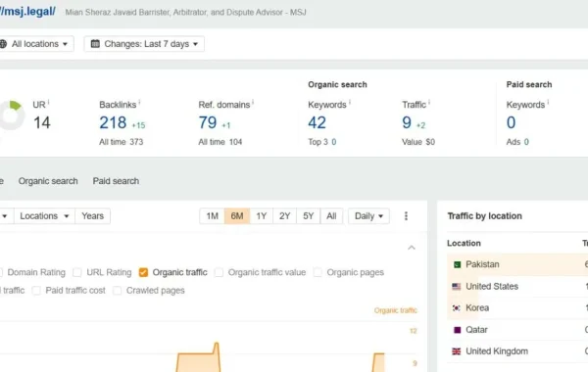Select the Years button

click(93, 216)
